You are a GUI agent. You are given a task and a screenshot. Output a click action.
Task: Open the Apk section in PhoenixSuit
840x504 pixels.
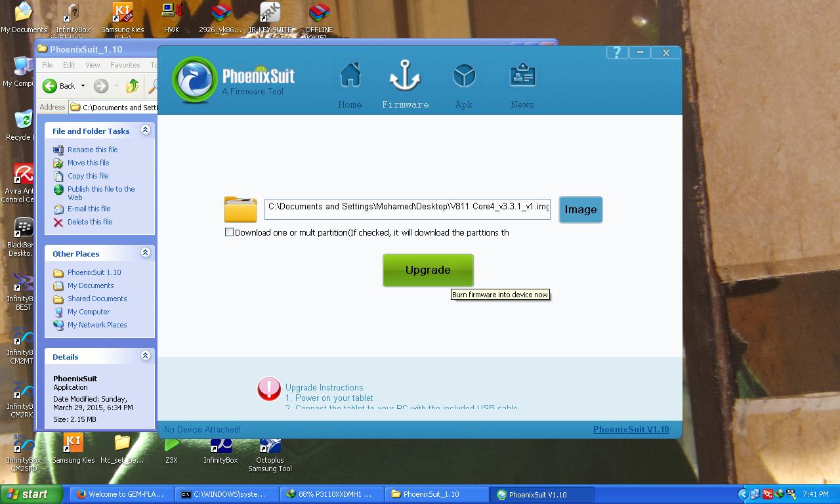coord(464,86)
